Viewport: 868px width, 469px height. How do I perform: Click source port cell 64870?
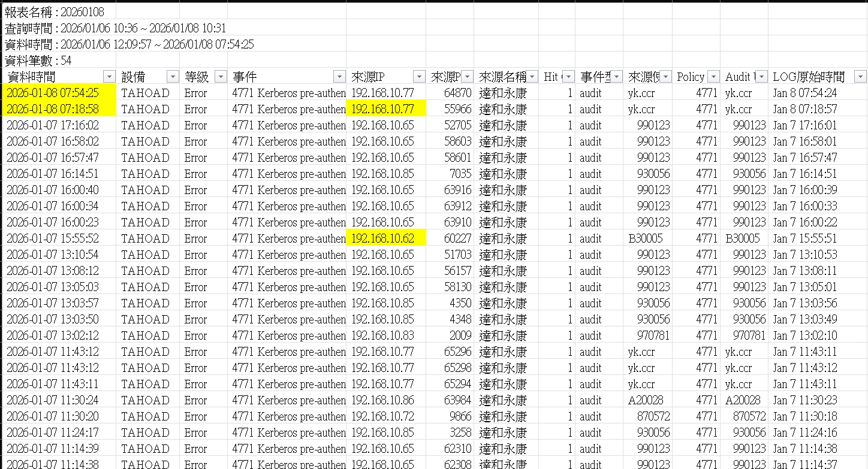tap(450, 93)
